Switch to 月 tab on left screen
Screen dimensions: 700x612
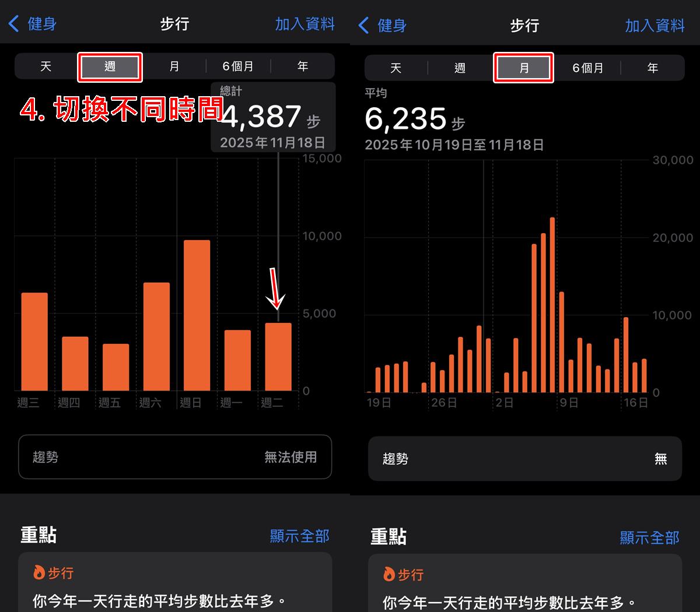click(x=174, y=66)
